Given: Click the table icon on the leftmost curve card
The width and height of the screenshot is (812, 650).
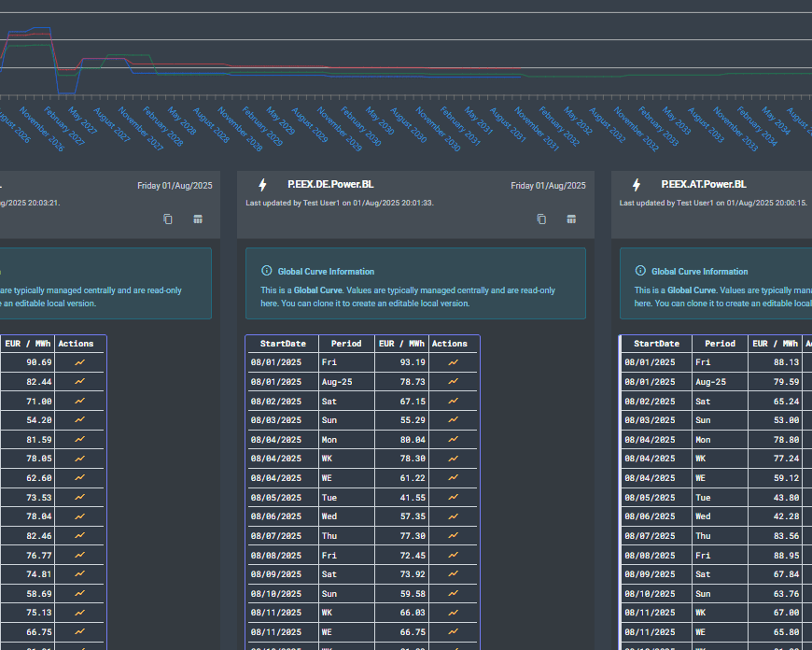Looking at the screenshot, I should point(198,219).
